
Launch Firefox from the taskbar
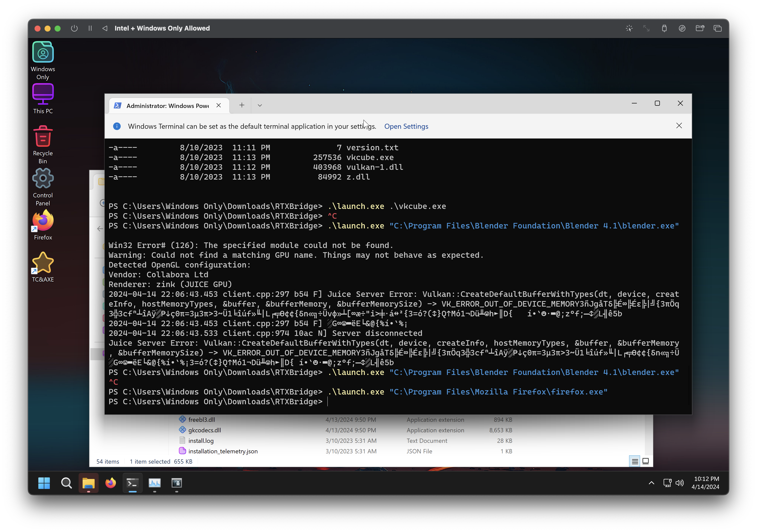(110, 483)
